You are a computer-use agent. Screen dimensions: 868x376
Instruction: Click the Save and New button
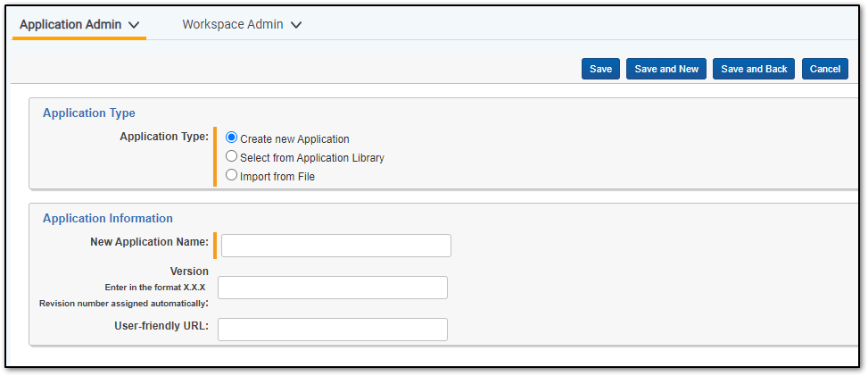tap(666, 69)
